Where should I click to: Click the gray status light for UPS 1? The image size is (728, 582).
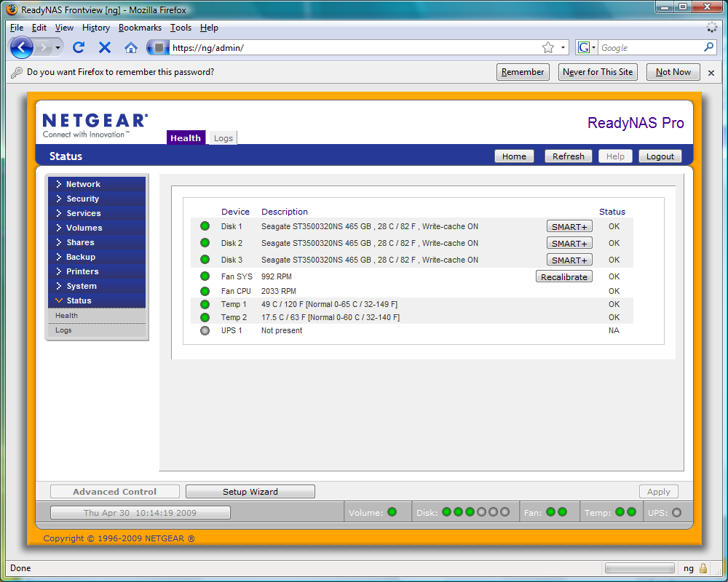click(x=205, y=330)
